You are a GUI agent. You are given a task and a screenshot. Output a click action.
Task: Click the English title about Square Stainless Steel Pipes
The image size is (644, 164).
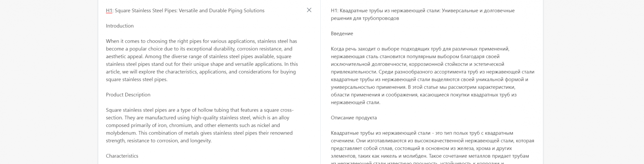(x=185, y=10)
